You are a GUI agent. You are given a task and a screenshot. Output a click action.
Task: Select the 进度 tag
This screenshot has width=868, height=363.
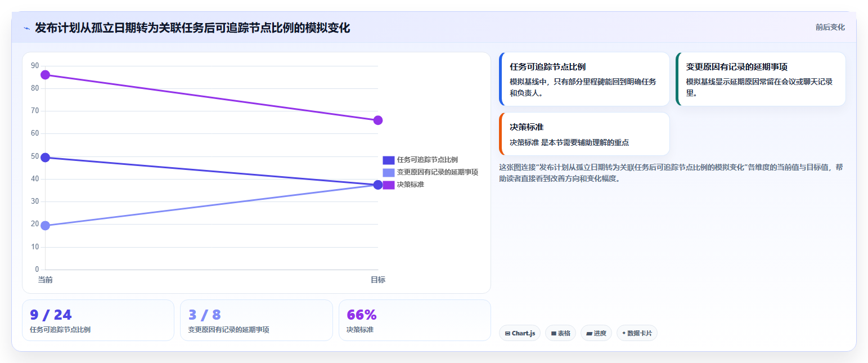(x=596, y=333)
